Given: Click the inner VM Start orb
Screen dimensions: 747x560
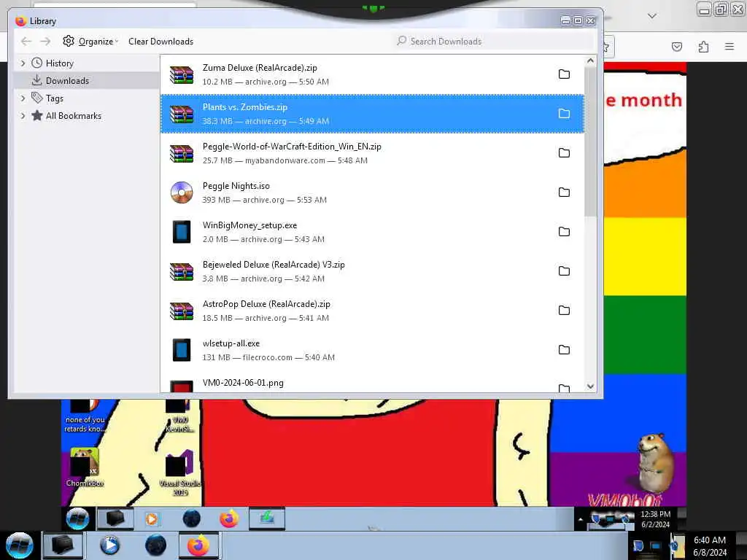Looking at the screenshot, I should 77,518.
